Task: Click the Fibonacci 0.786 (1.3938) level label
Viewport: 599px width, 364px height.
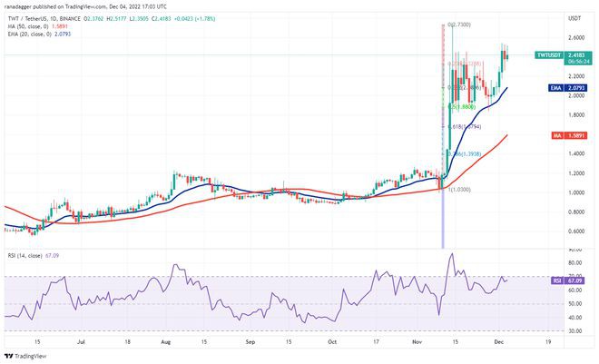Action: [x=466, y=154]
